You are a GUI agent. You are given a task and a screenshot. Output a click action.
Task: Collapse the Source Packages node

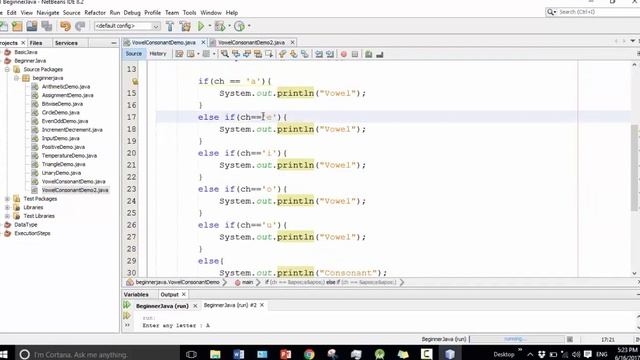click(7, 69)
